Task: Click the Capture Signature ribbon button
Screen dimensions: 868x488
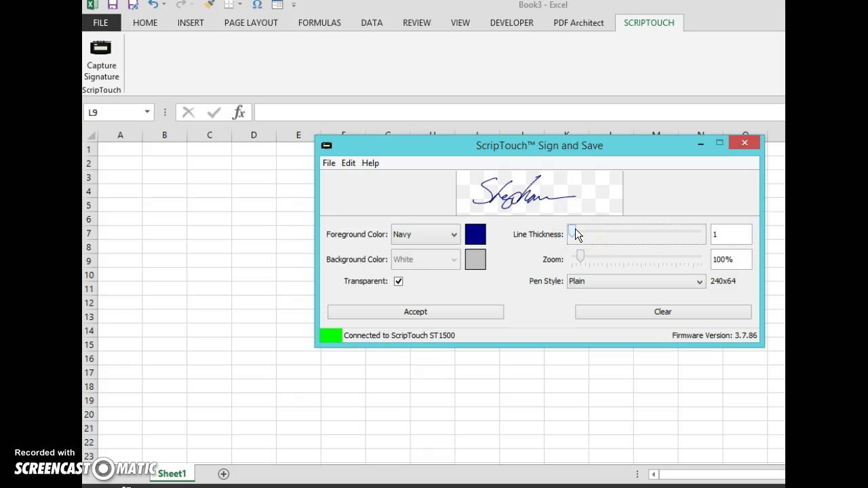Action: click(x=101, y=60)
